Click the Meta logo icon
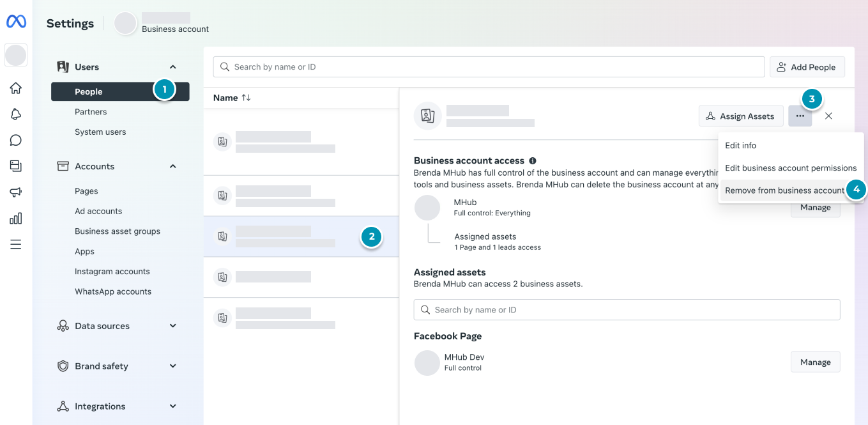868x425 pixels. pos(16,22)
